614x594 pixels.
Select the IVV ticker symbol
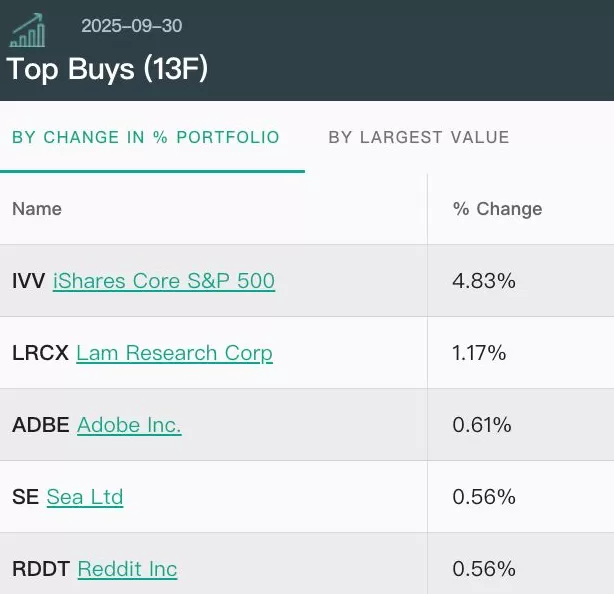pyautogui.click(x=28, y=281)
